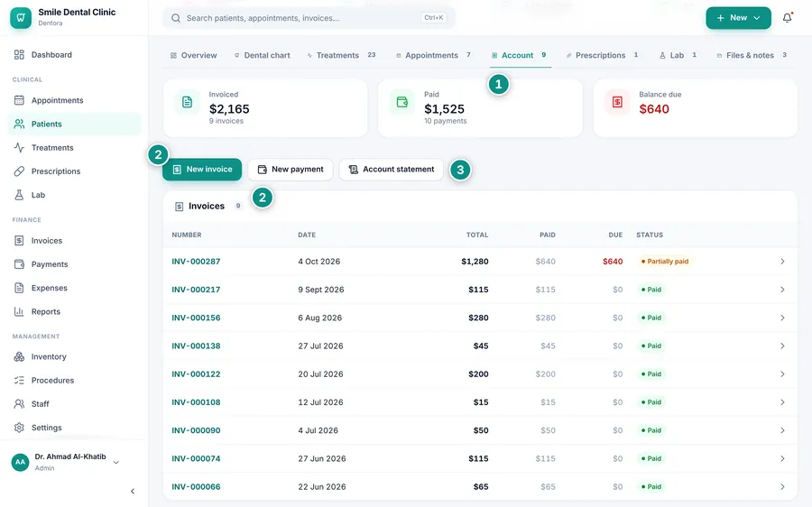Expand row INV-000287 with its chevron

pyautogui.click(x=782, y=262)
